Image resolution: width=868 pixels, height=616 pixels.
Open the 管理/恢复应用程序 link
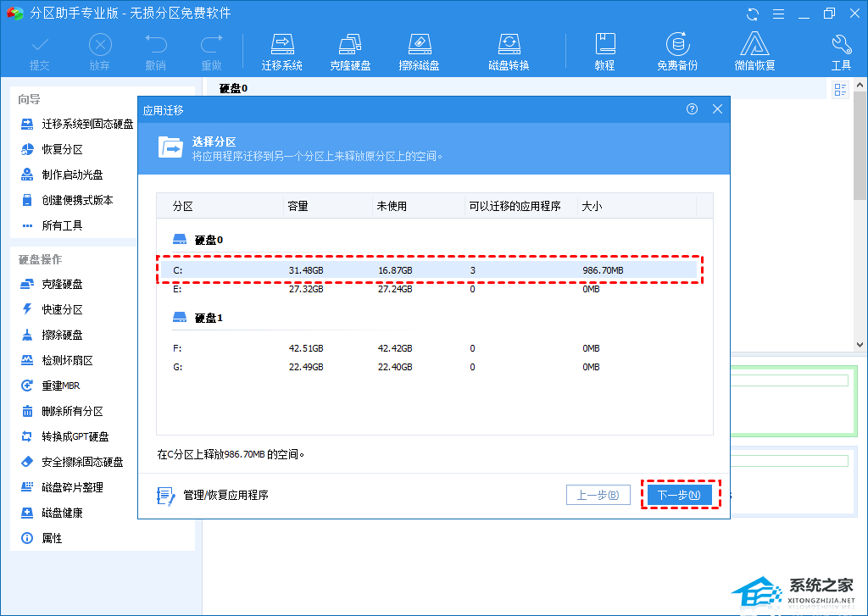pyautogui.click(x=213, y=496)
